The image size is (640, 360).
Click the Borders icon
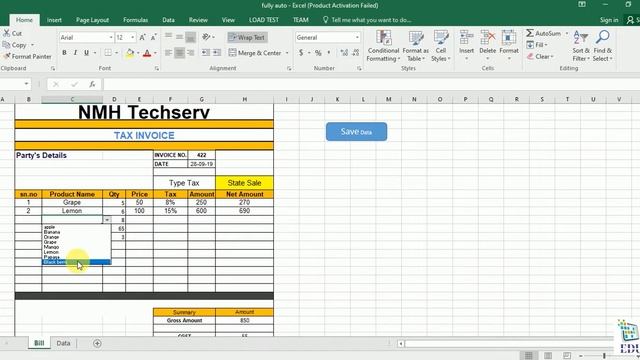point(108,53)
